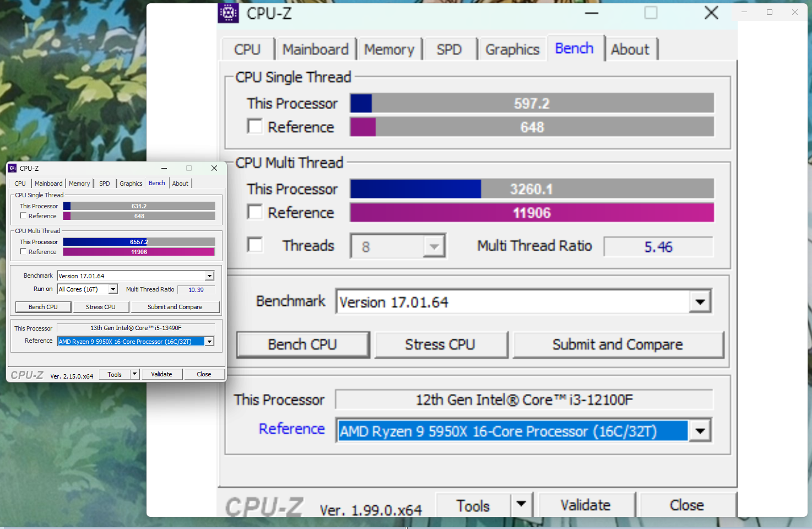Open the SPD tab in large CPU-Z window
This screenshot has width=812, height=529.
click(450, 50)
